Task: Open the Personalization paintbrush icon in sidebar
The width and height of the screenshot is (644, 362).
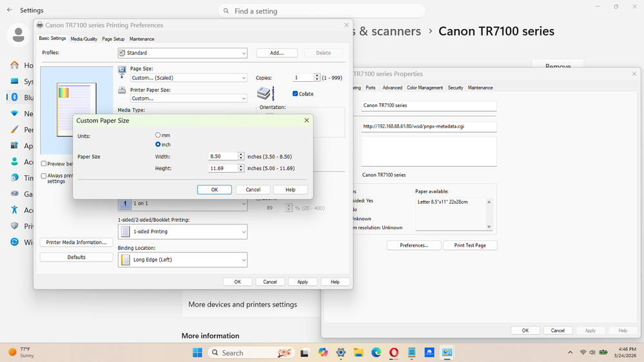Action: (14, 129)
